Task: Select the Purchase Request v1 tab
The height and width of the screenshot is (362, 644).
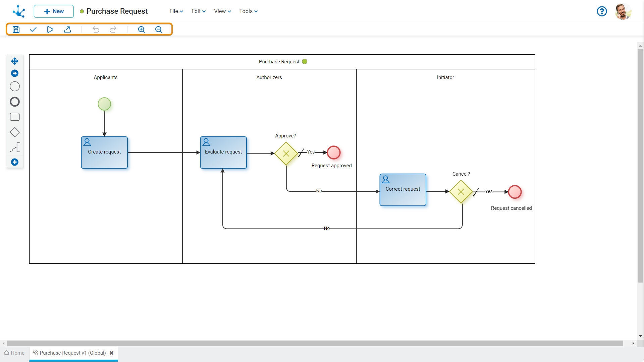Action: [72, 353]
